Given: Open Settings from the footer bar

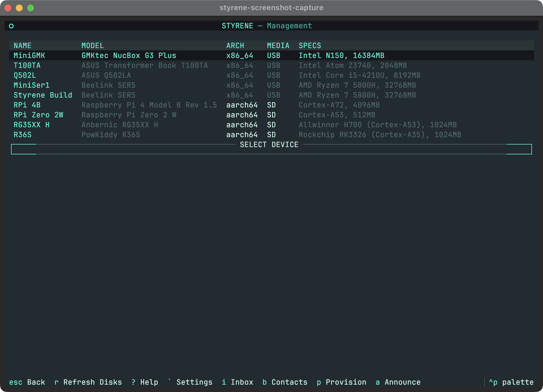Looking at the screenshot, I should (x=190, y=382).
